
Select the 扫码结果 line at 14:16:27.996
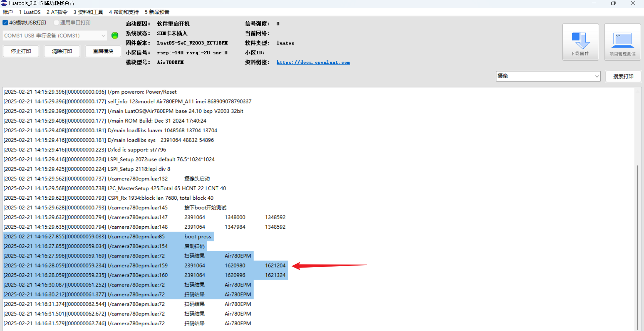[128, 256]
